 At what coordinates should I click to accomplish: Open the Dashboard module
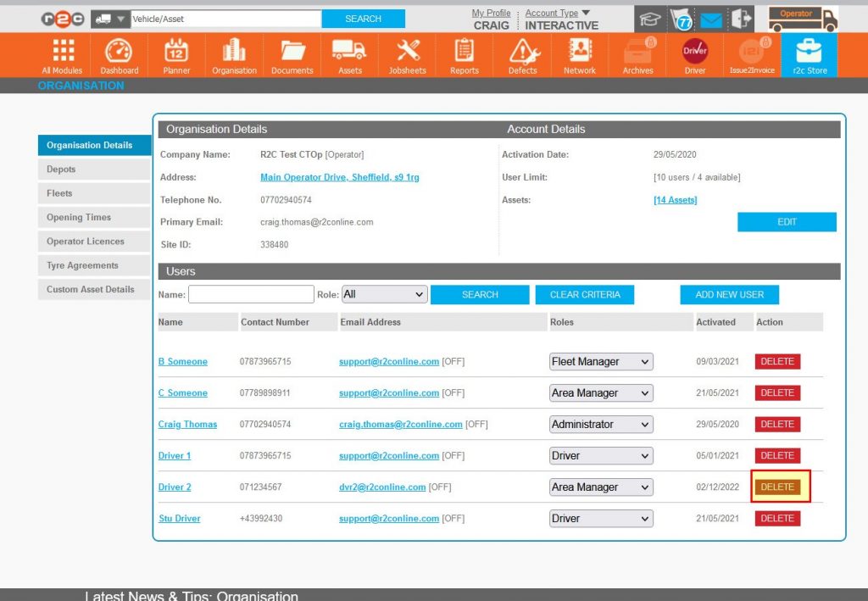point(119,53)
